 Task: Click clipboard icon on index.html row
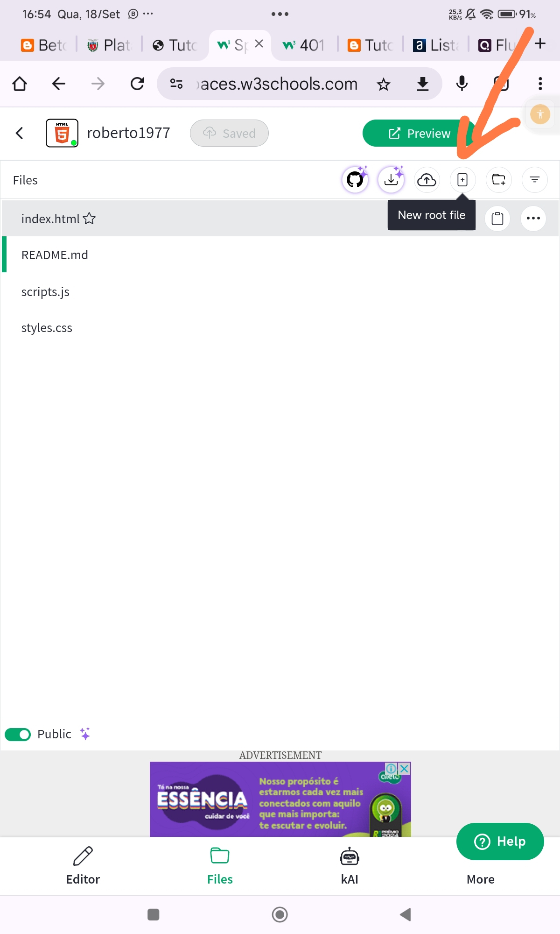click(x=497, y=219)
